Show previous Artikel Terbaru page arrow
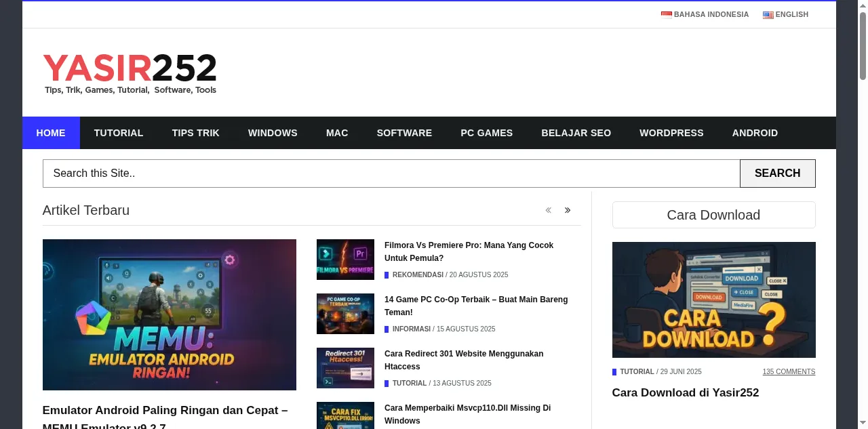Image resolution: width=868 pixels, height=429 pixels. [x=549, y=210]
